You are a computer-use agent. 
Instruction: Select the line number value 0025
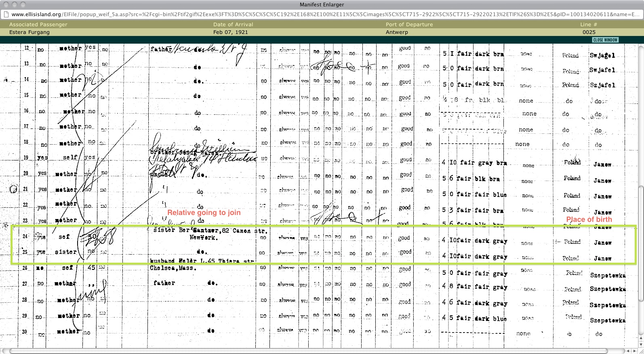coord(589,32)
